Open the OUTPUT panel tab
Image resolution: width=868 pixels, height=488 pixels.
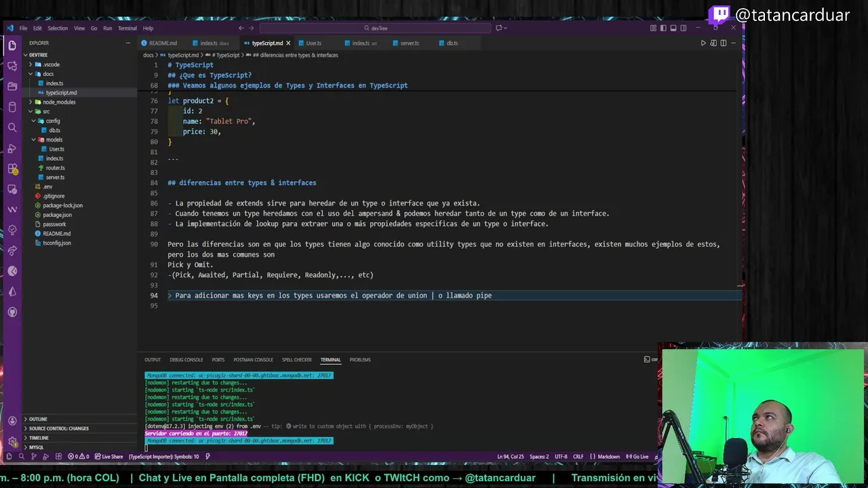[x=153, y=360]
